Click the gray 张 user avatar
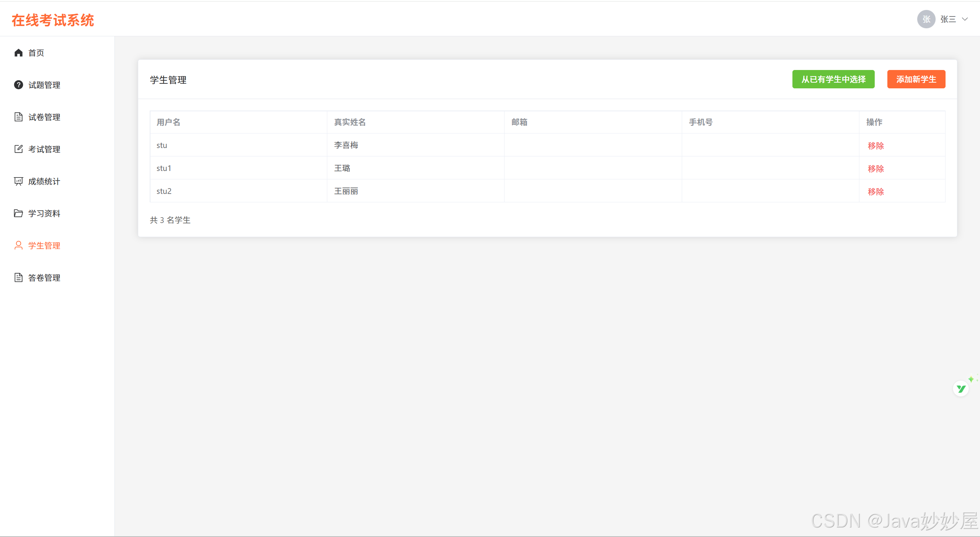This screenshot has width=980, height=537. pyautogui.click(x=926, y=19)
